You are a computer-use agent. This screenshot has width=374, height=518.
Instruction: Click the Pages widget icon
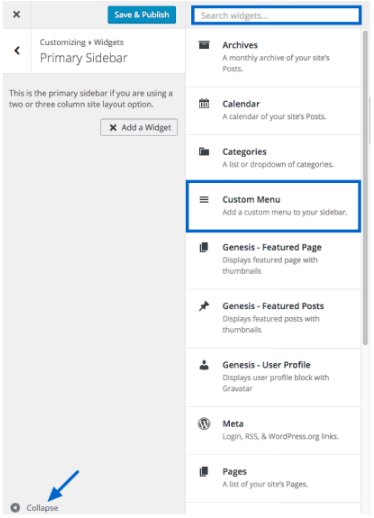click(204, 471)
